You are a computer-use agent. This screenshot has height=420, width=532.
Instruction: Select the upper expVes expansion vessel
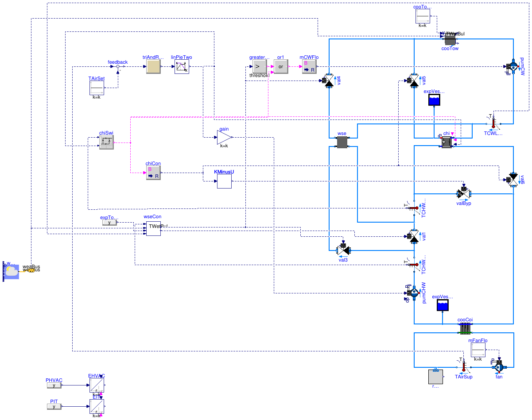pyautogui.click(x=435, y=100)
